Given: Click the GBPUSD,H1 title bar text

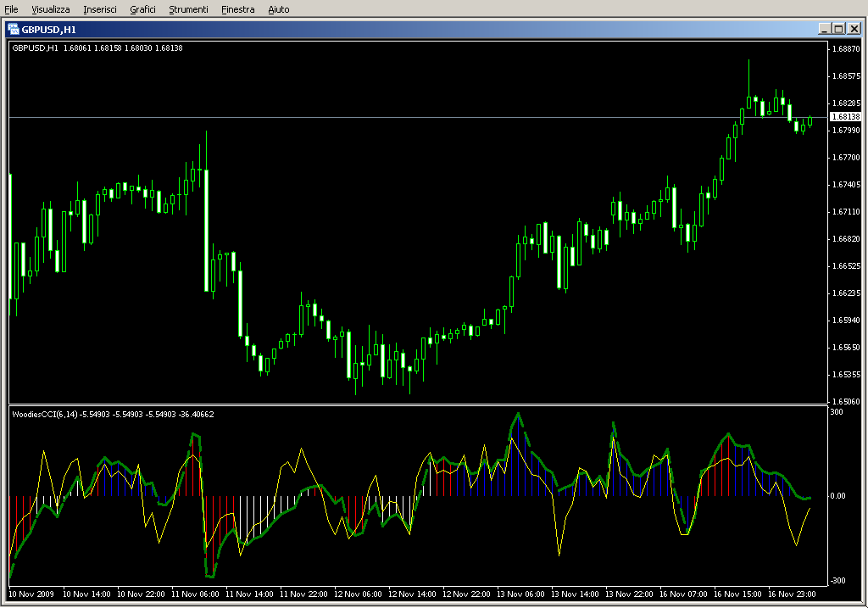Looking at the screenshot, I should click(x=48, y=30).
